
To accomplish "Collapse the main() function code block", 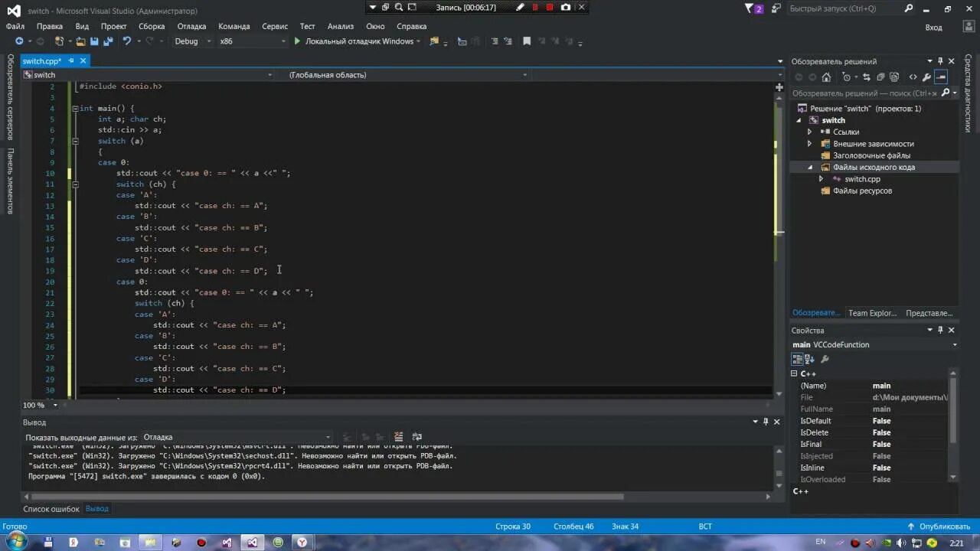I will pos(75,109).
